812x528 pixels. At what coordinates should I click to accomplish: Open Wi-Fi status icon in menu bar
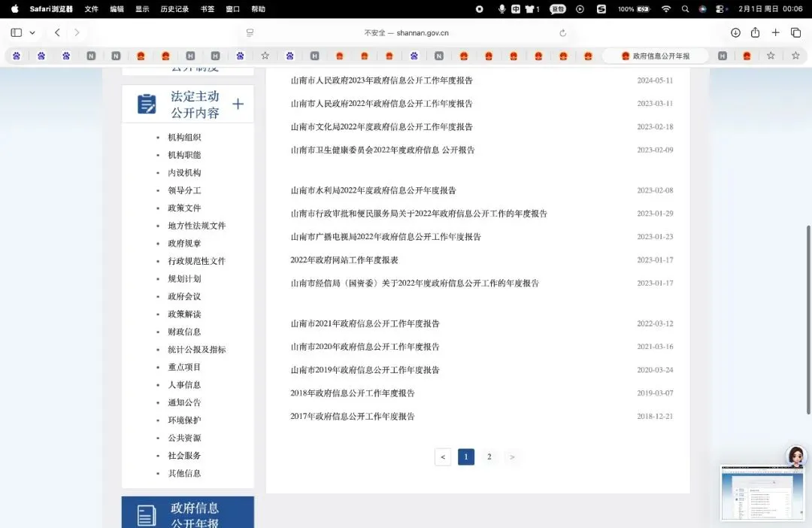[x=666, y=9]
